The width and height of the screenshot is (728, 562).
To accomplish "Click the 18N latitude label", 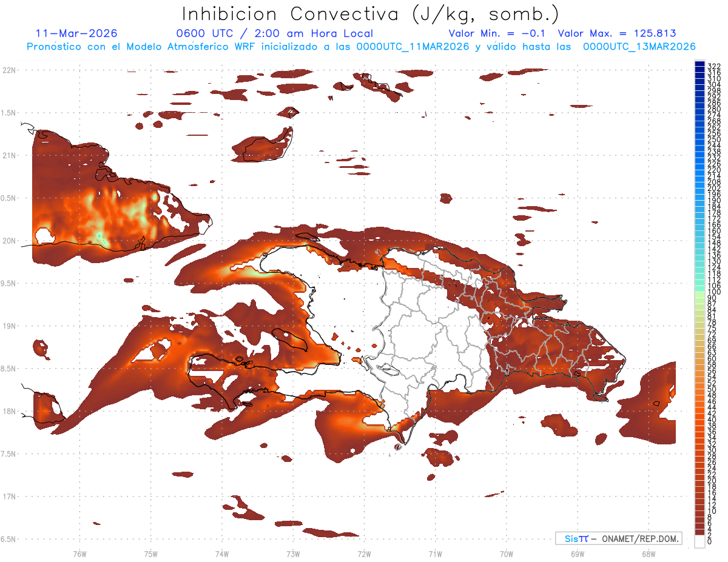I will [x=9, y=411].
